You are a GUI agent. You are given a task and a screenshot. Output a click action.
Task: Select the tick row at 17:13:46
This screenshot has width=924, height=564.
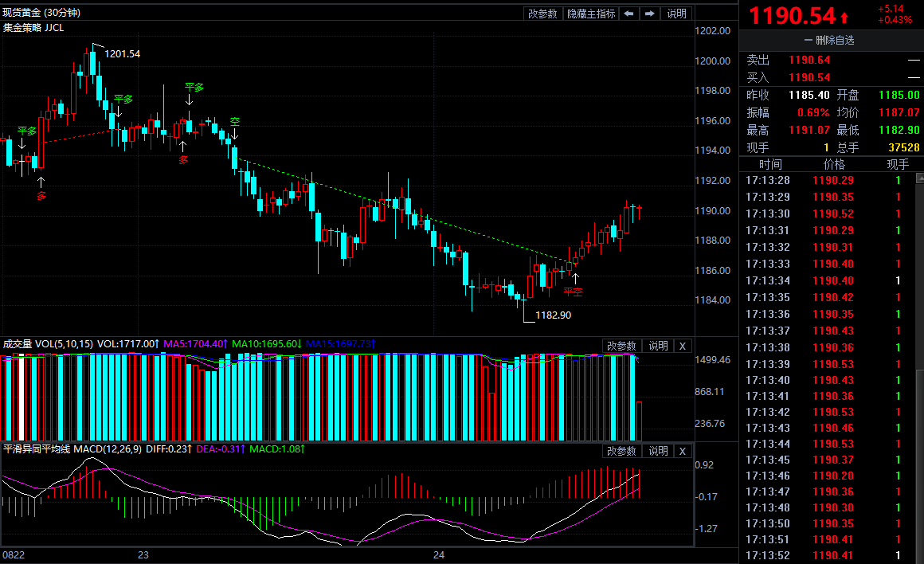coord(828,476)
